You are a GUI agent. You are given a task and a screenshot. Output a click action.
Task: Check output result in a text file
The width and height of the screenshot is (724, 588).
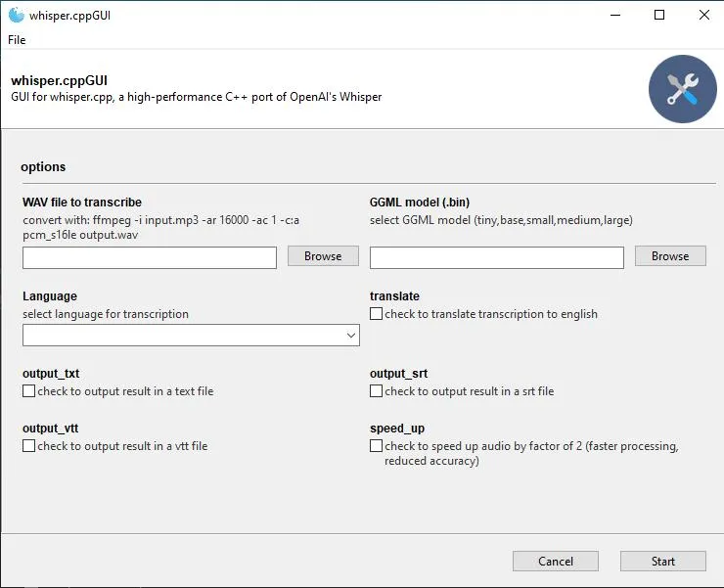click(x=28, y=391)
